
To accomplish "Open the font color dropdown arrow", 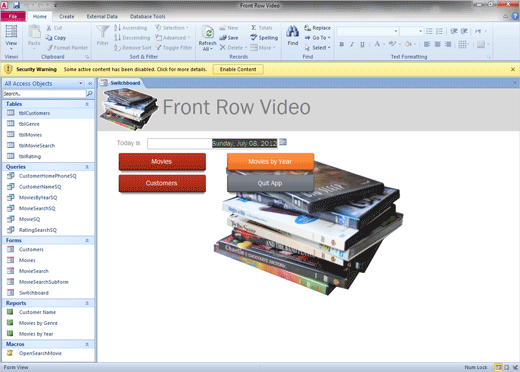I will (x=384, y=44).
